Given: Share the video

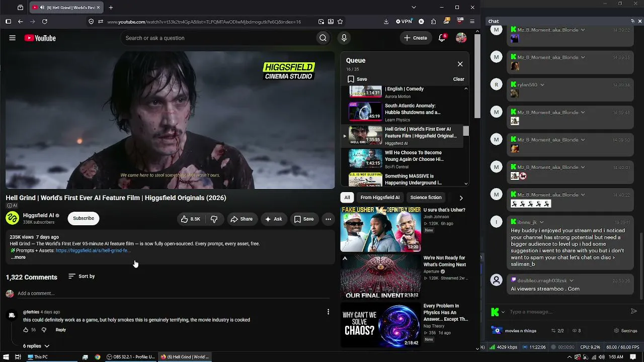Looking at the screenshot, I should pyautogui.click(x=242, y=219).
